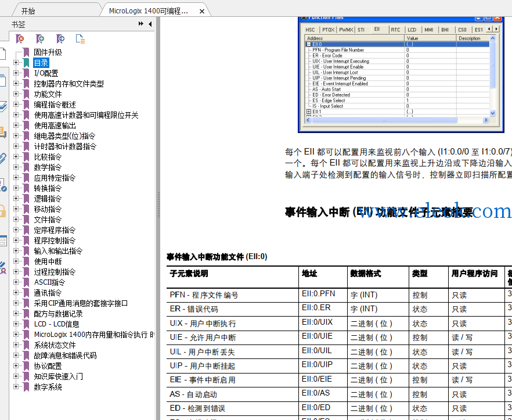Click the bookmark icon beside 比较指令
This screenshot has width=512, height=420.
pyautogui.click(x=27, y=157)
